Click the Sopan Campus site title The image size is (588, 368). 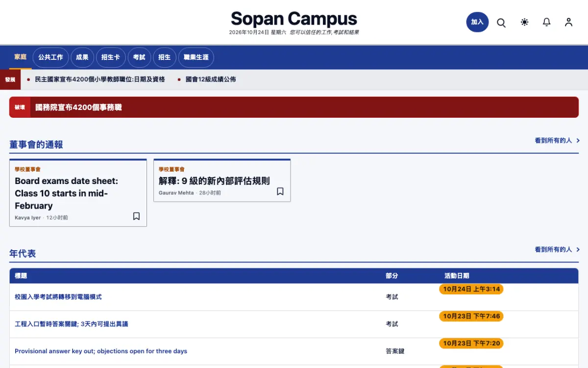pyautogui.click(x=294, y=19)
